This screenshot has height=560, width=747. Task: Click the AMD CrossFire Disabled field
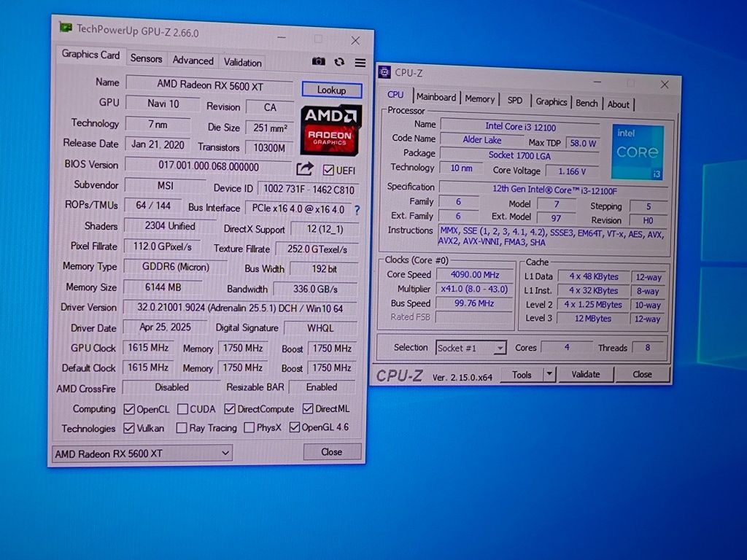point(171,387)
